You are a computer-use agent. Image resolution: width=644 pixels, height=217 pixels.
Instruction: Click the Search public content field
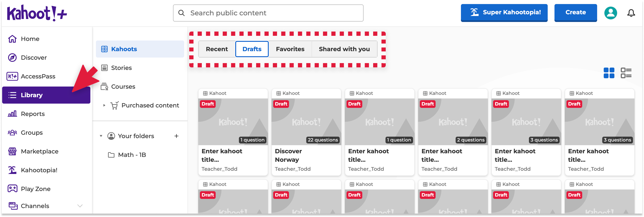[x=268, y=13]
